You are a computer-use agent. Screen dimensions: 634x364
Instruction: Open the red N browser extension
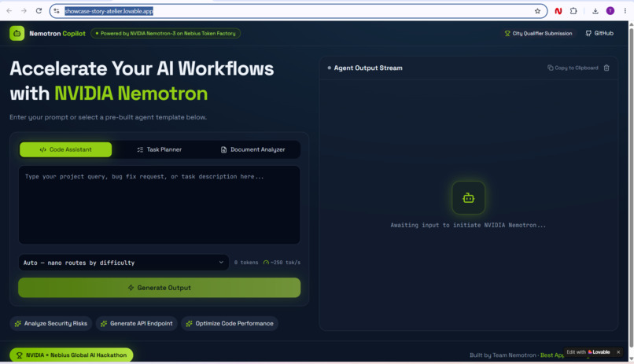coord(558,11)
